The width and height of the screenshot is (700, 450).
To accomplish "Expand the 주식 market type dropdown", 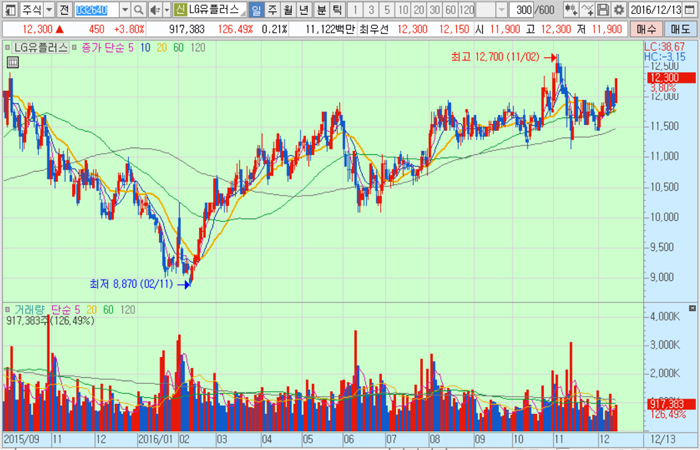I will pos(49,9).
